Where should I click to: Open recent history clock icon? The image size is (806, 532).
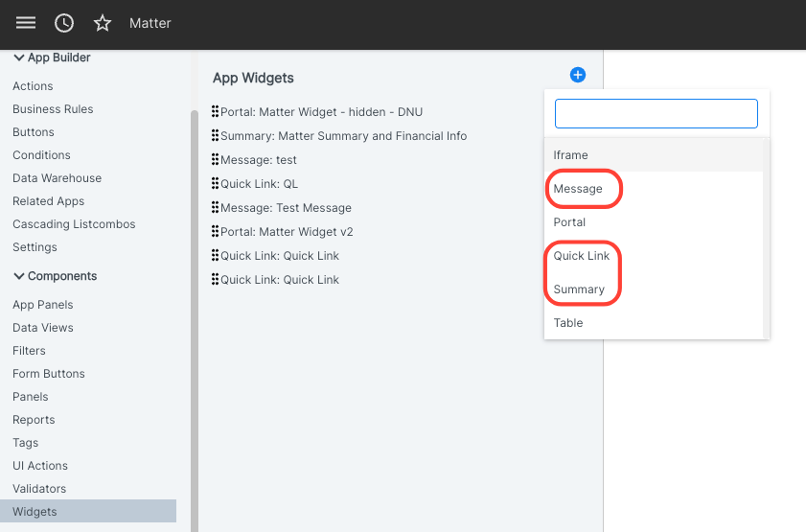click(x=64, y=23)
